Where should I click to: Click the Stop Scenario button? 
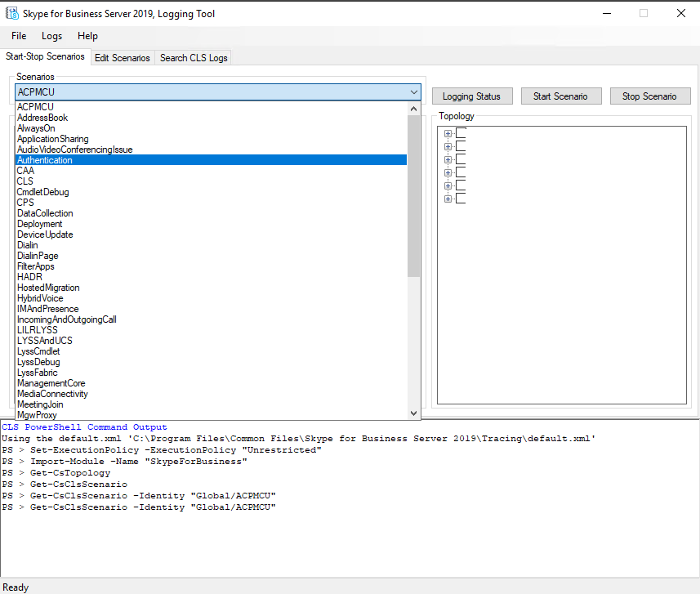click(x=650, y=96)
